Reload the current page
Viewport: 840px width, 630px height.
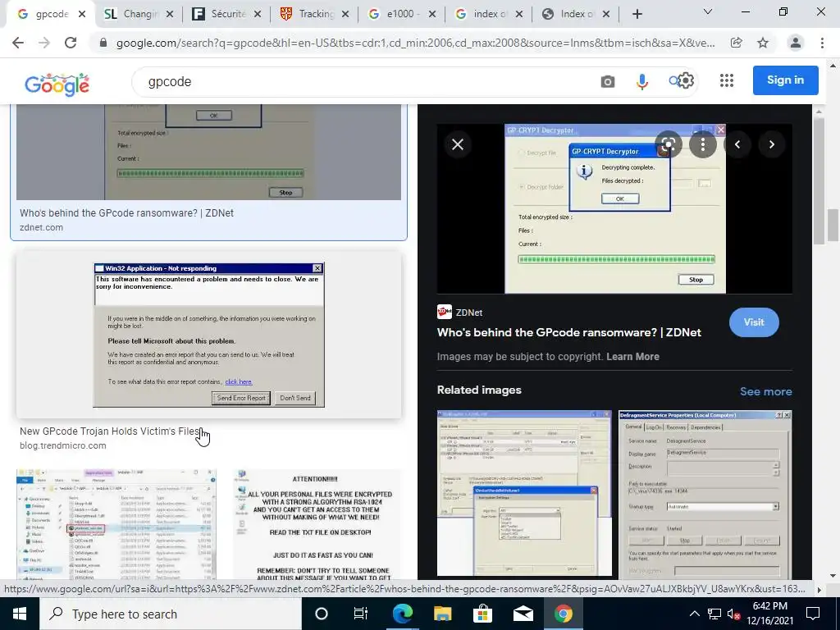tap(71, 43)
